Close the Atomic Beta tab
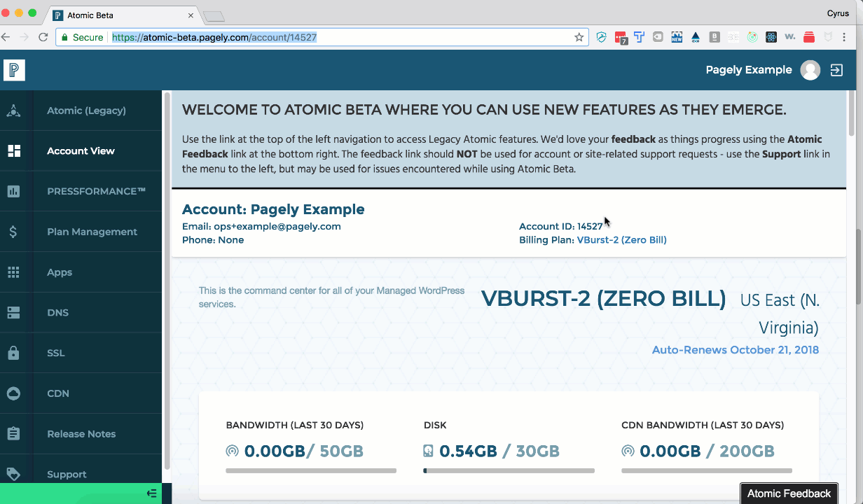The image size is (863, 504). click(191, 15)
